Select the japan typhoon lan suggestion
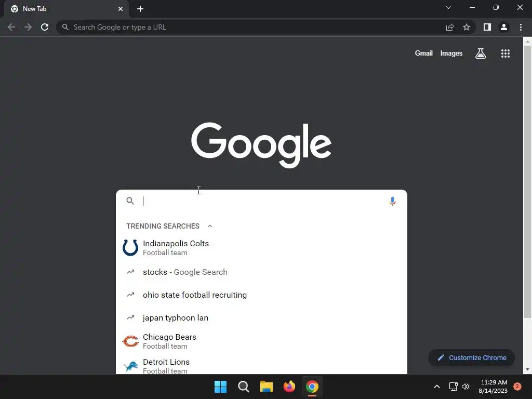Viewport: 532px width, 399px height. click(x=261, y=318)
